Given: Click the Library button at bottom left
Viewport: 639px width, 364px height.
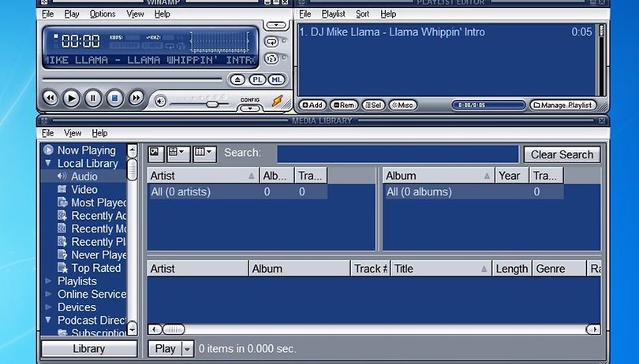Looking at the screenshot, I should [89, 349].
